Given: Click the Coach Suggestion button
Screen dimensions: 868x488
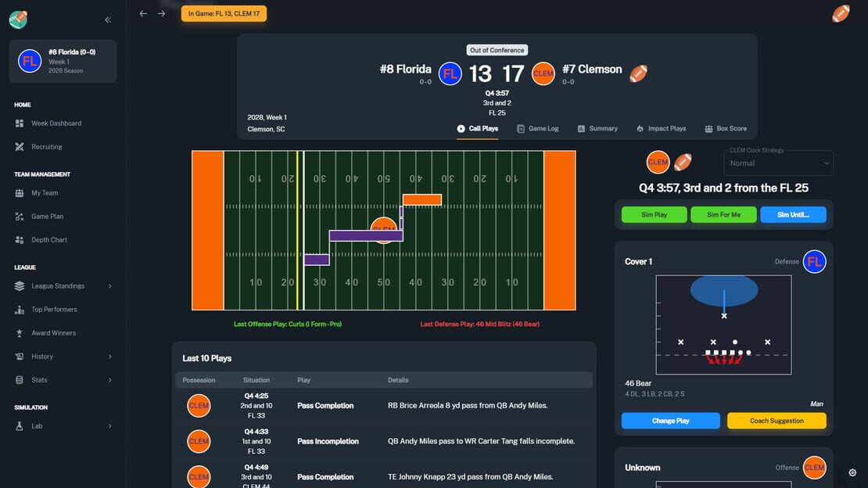Looking at the screenshot, I should pyautogui.click(x=777, y=421).
